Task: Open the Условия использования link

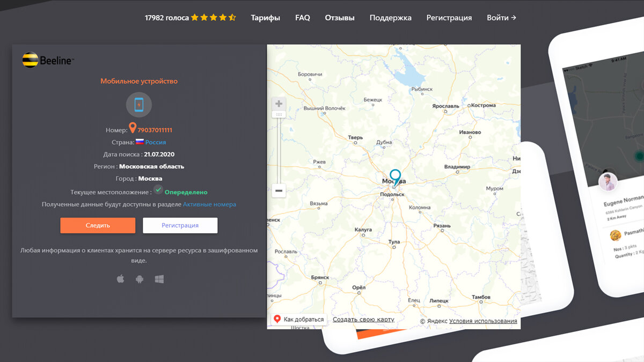Action: pos(483,321)
